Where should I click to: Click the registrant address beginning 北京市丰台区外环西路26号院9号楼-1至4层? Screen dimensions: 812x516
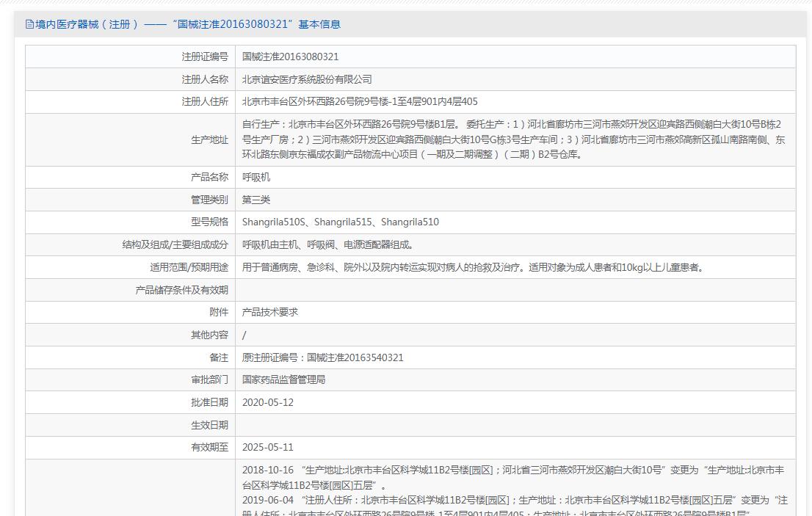click(x=360, y=102)
